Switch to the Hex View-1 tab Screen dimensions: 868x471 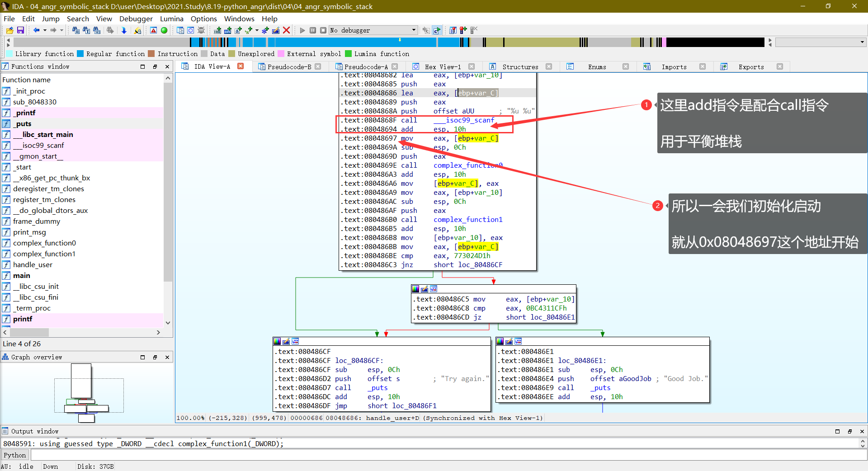pyautogui.click(x=443, y=66)
